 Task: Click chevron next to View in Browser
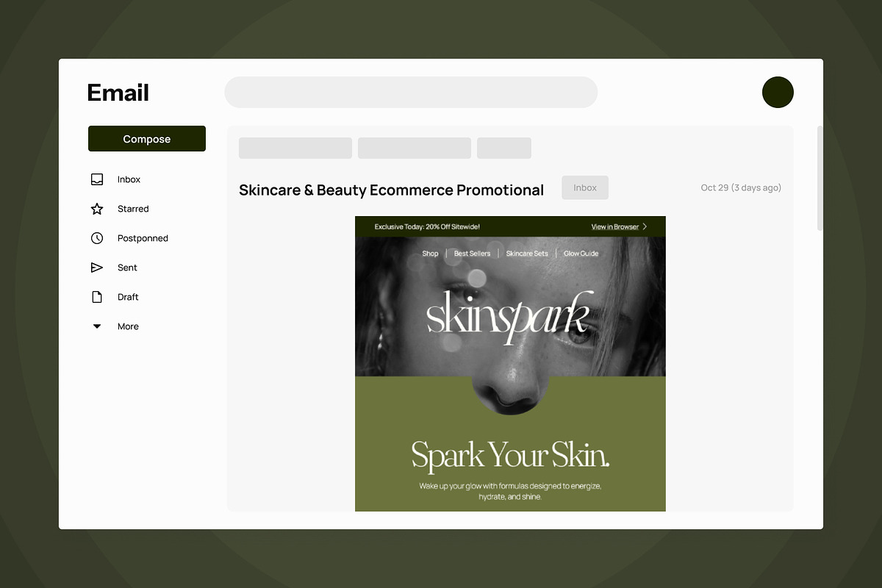(x=645, y=227)
